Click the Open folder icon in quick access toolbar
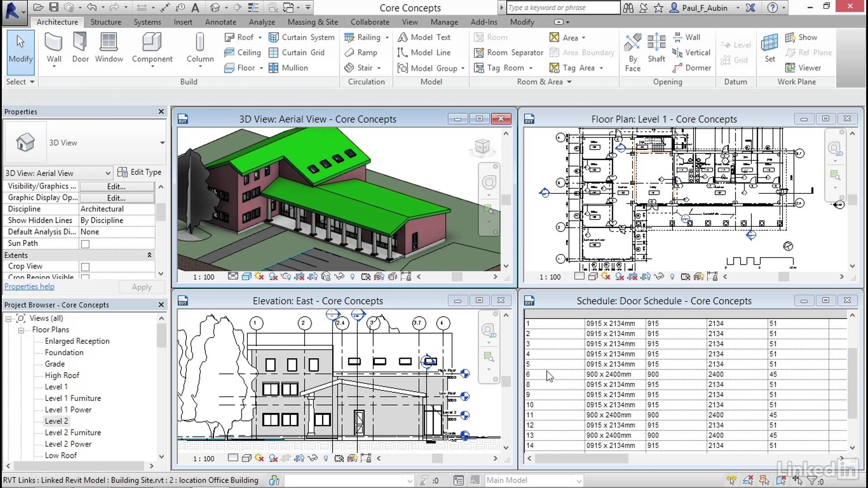The width and height of the screenshot is (868, 488). 38,7
